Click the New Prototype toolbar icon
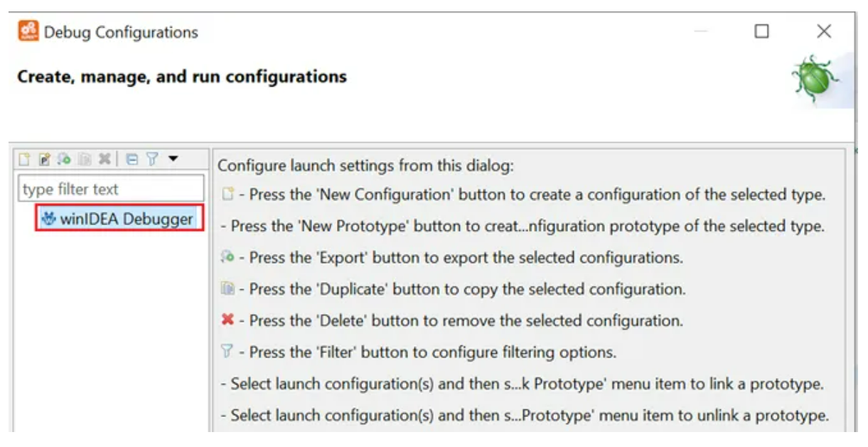 tap(44, 159)
